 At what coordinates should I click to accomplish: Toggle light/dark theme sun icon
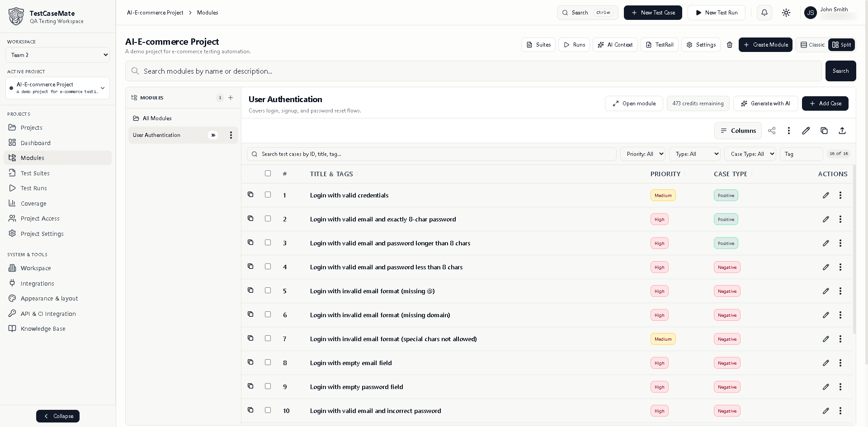(786, 13)
